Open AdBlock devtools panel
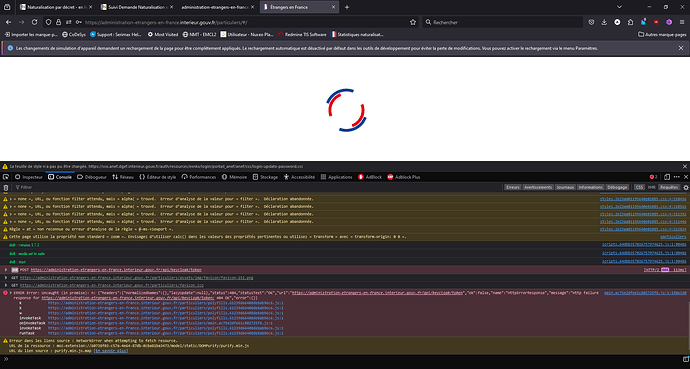 tap(370, 177)
